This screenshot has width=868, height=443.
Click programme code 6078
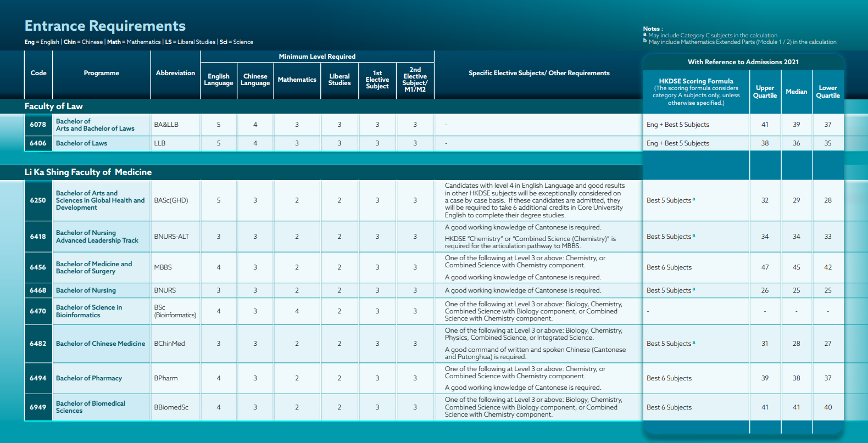pyautogui.click(x=38, y=125)
